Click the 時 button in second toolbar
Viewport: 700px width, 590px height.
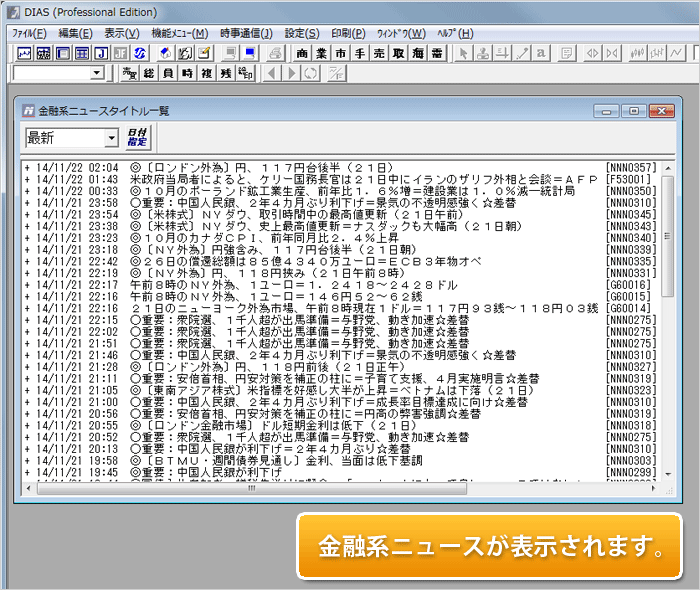click(187, 73)
